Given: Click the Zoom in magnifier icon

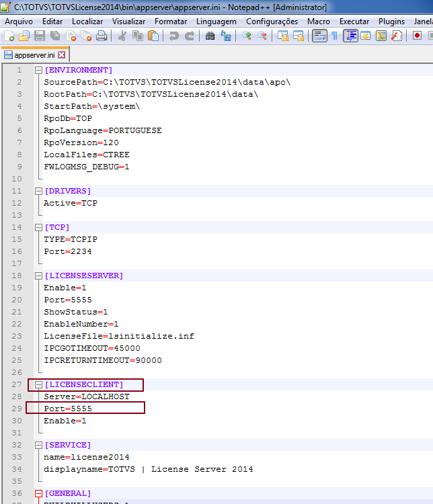Looking at the screenshot, I should point(247,36).
